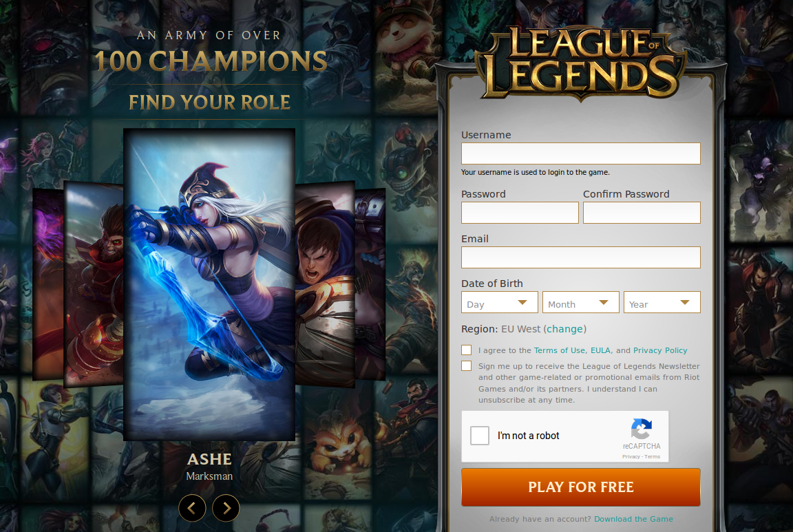Focus the Username input field

coord(580,153)
